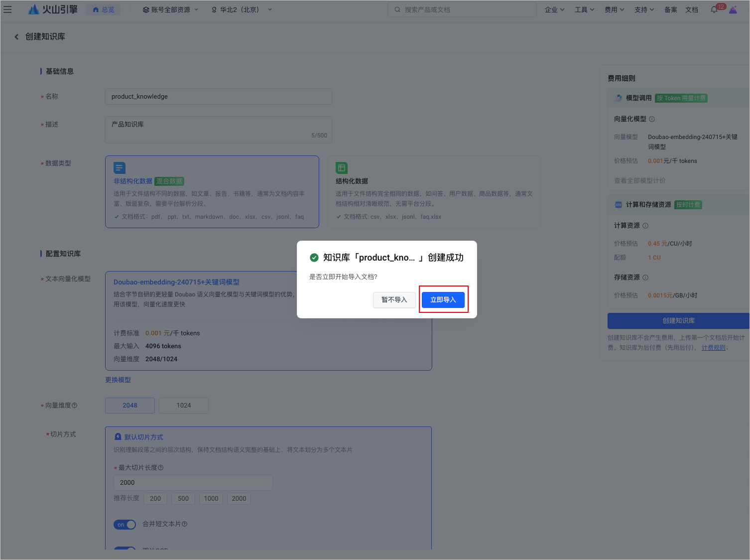
Task: Open the 工具 menu
Action: pyautogui.click(x=584, y=9)
